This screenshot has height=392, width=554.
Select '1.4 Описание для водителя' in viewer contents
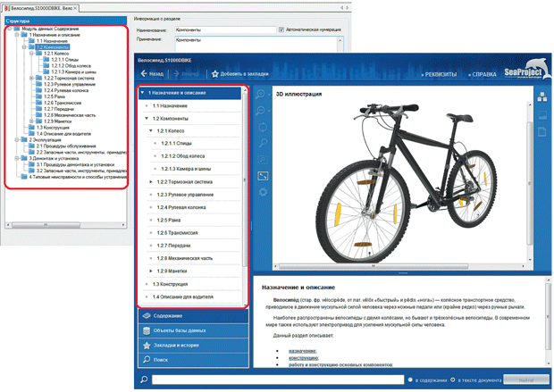tap(182, 297)
